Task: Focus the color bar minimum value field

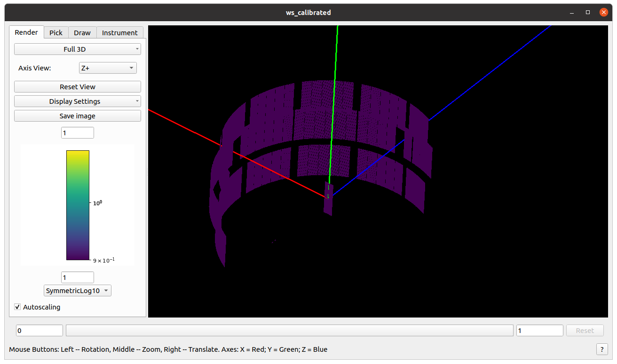Action: pos(78,278)
